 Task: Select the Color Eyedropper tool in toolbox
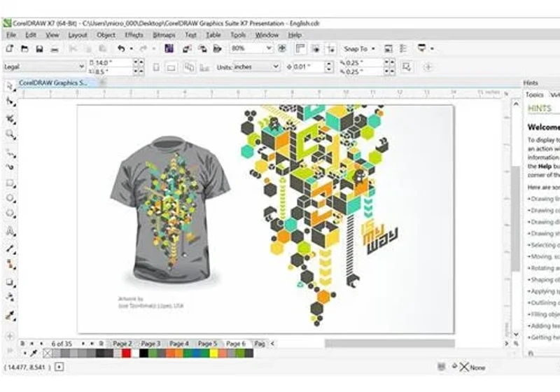(x=10, y=315)
